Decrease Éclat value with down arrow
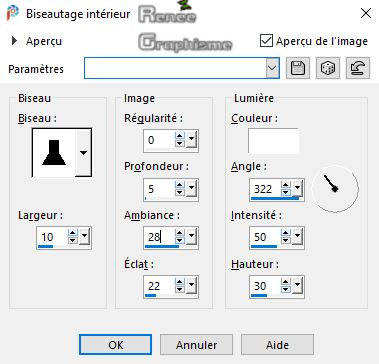The image size is (379, 364). [x=180, y=290]
